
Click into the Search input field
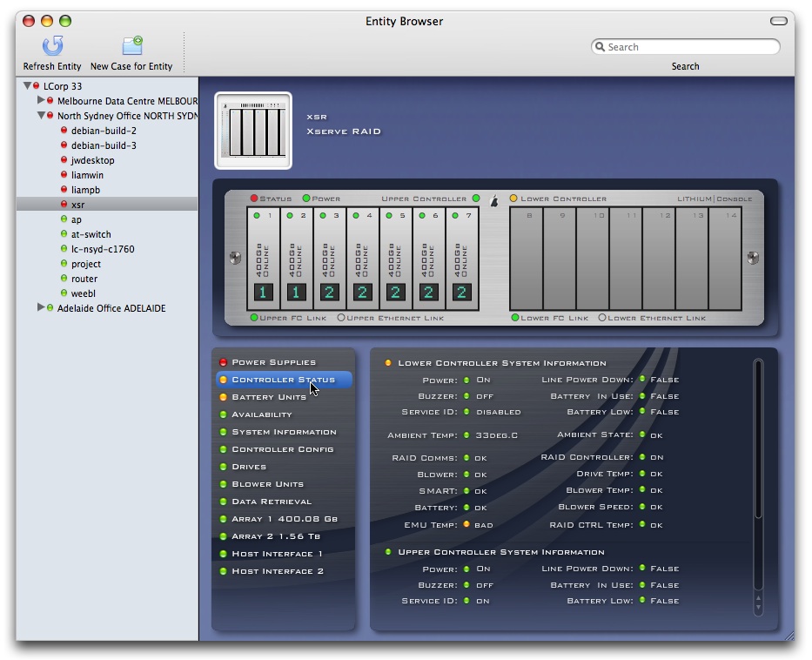click(x=685, y=47)
